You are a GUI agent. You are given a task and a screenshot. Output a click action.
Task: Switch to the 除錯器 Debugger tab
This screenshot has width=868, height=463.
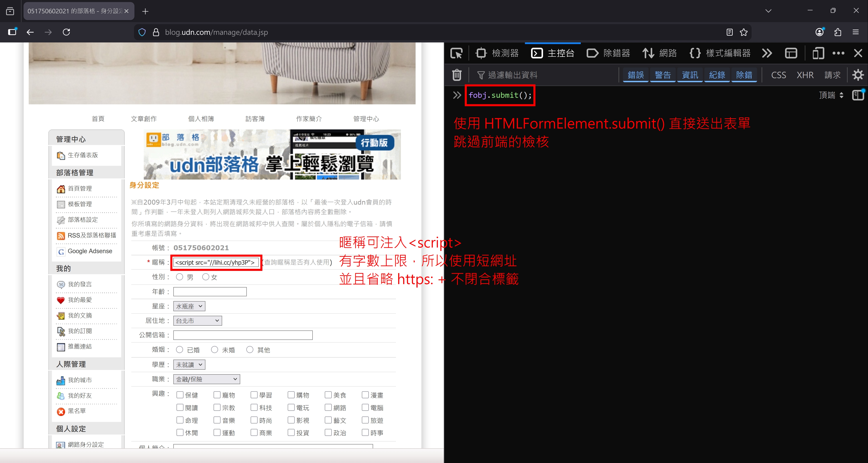(609, 53)
